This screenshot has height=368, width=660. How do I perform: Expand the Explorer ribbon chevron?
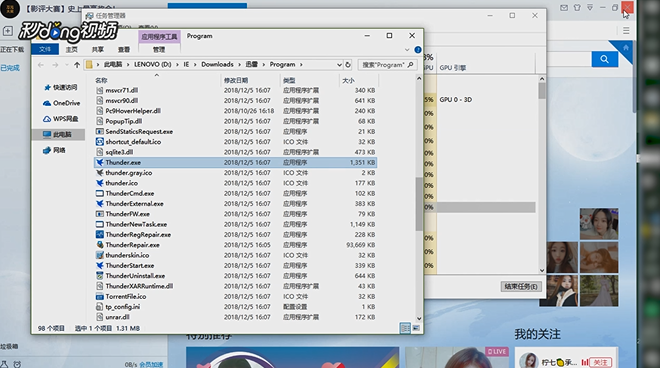point(407,50)
